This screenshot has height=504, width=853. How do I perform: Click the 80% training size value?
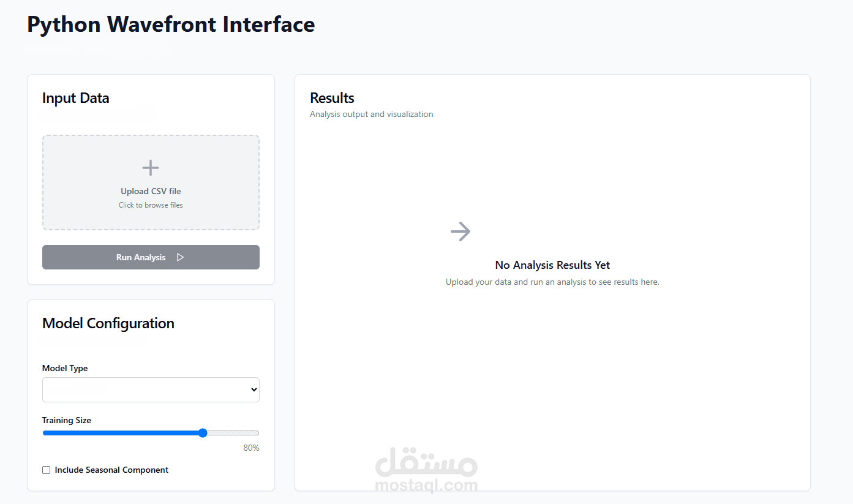pyautogui.click(x=251, y=448)
